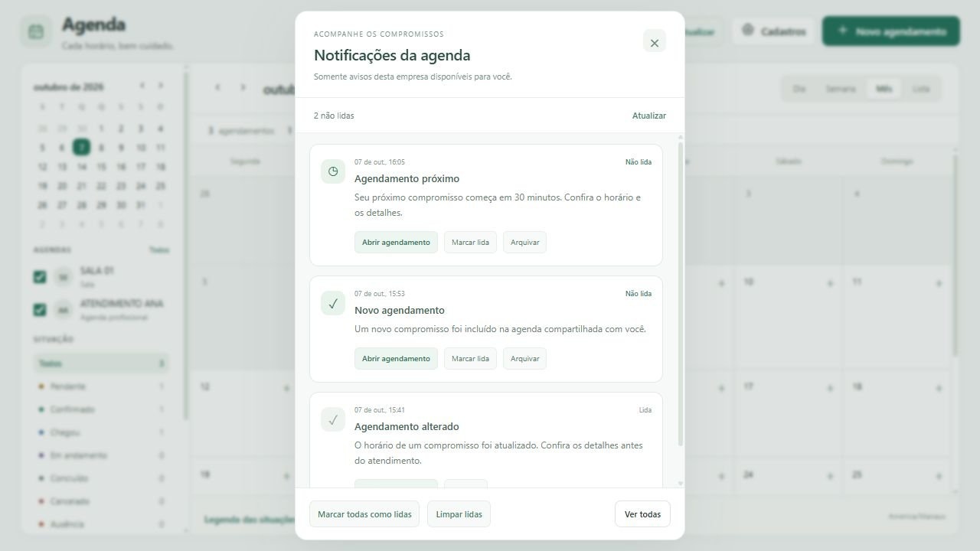Click the check icon on Agendamento alterado

pos(333,419)
